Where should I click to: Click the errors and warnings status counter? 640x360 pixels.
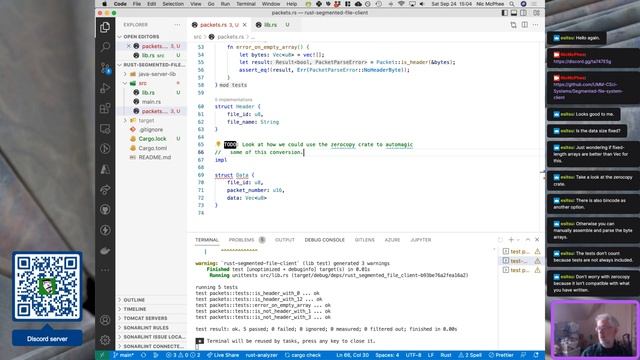pyautogui.click(x=183, y=355)
